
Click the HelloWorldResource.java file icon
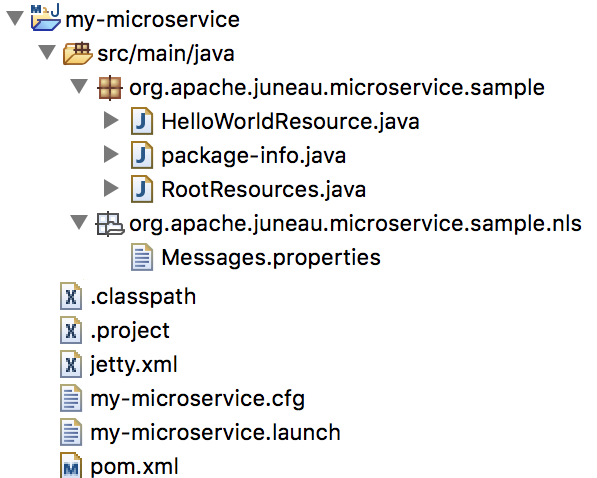(142, 121)
